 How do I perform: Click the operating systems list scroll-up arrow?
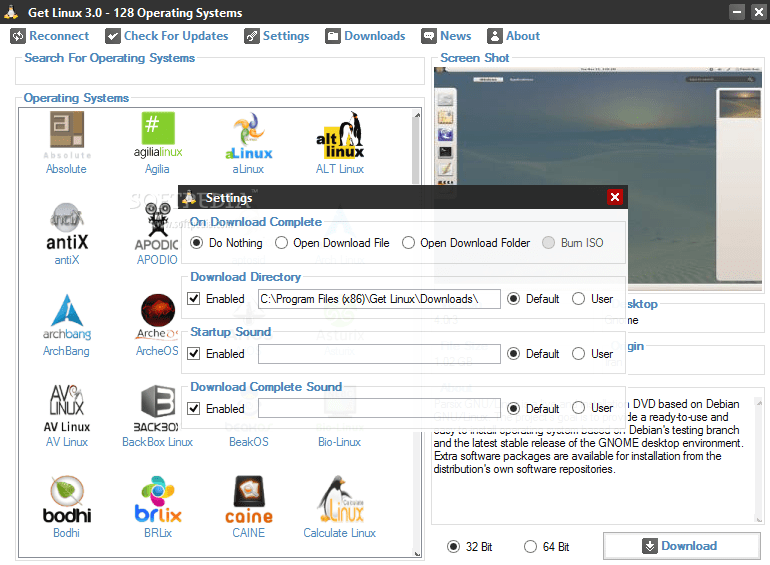tap(417, 115)
